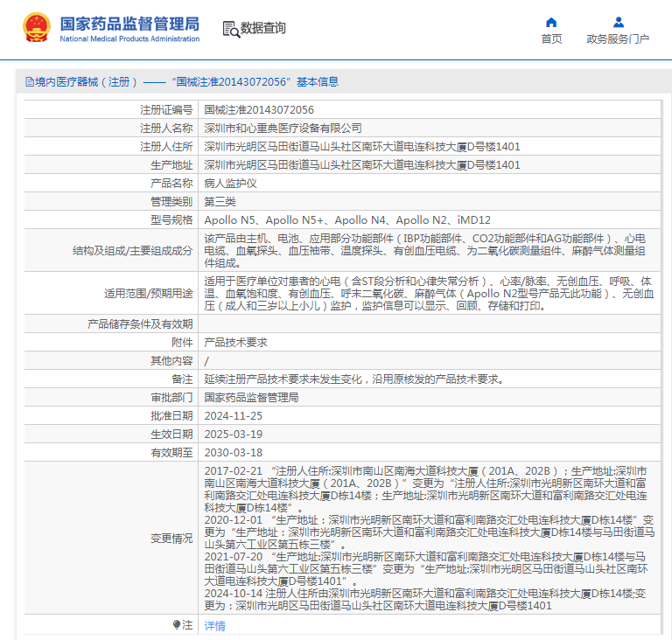
Task: Click the 型号规格 row label
Action: tap(171, 220)
